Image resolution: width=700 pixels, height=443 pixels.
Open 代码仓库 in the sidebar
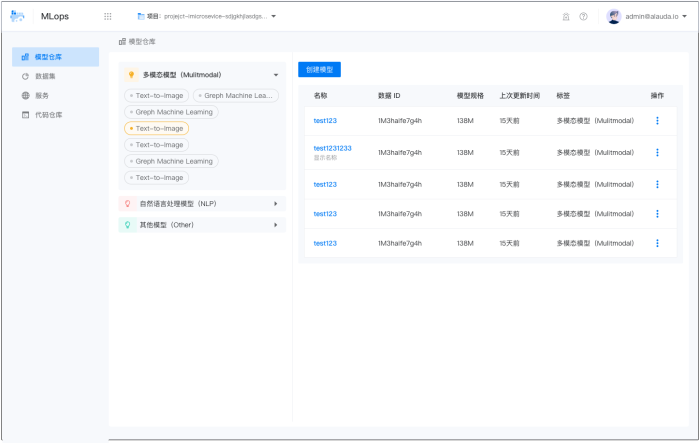pos(48,114)
